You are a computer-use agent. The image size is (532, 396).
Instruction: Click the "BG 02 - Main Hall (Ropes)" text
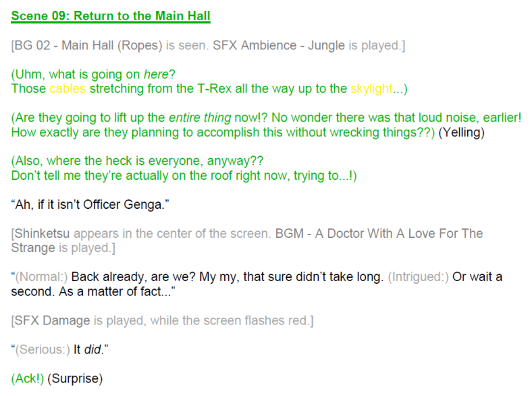click(x=88, y=45)
